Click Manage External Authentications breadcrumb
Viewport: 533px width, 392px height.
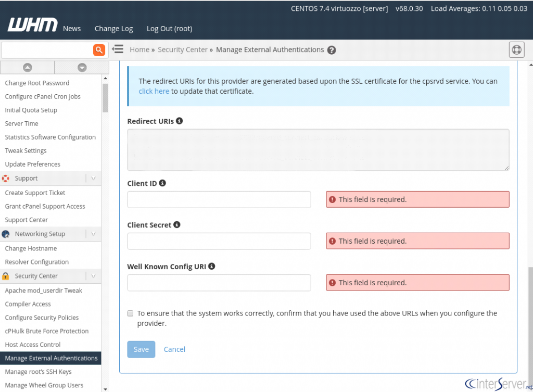(x=270, y=49)
